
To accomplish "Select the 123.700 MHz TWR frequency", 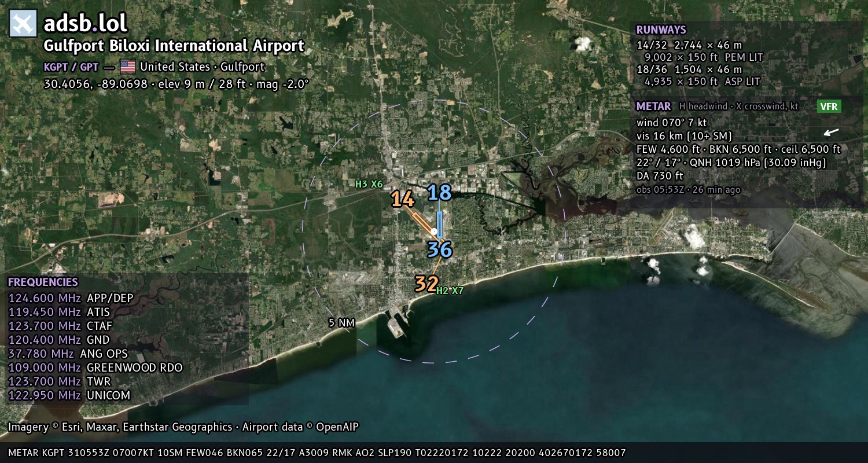I will pyautogui.click(x=60, y=382).
